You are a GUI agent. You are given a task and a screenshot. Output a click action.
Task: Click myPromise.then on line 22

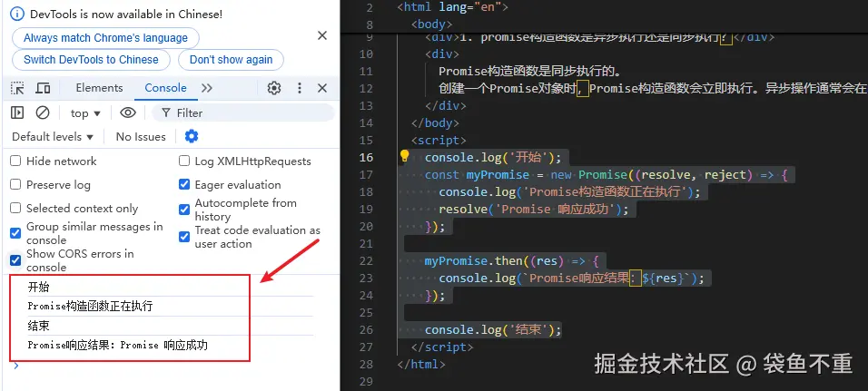coord(473,260)
